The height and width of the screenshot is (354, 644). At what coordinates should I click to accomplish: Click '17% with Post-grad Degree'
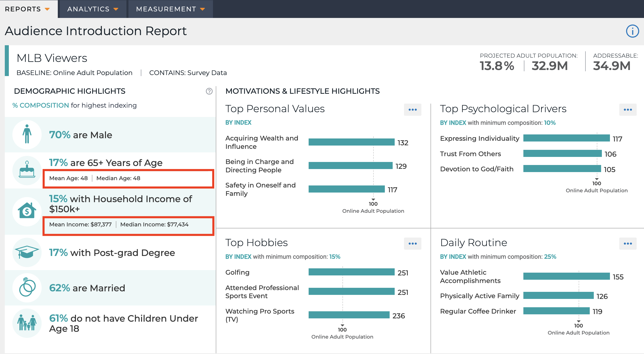coord(112,253)
